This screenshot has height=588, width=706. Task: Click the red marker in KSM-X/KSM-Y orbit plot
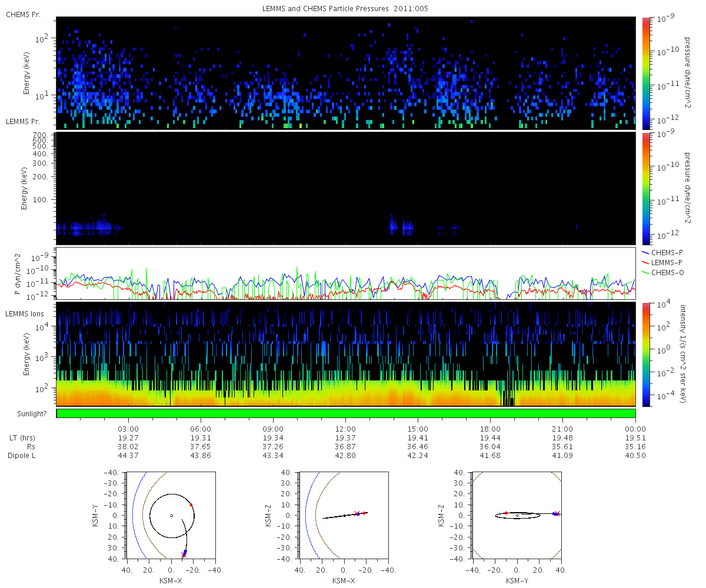point(191,505)
